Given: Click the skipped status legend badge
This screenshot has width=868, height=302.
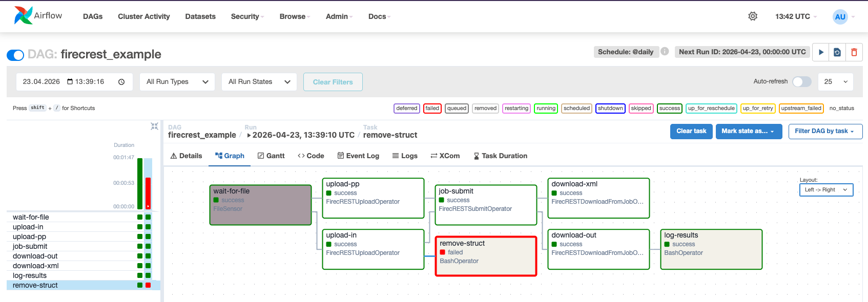Looking at the screenshot, I should click(x=641, y=108).
